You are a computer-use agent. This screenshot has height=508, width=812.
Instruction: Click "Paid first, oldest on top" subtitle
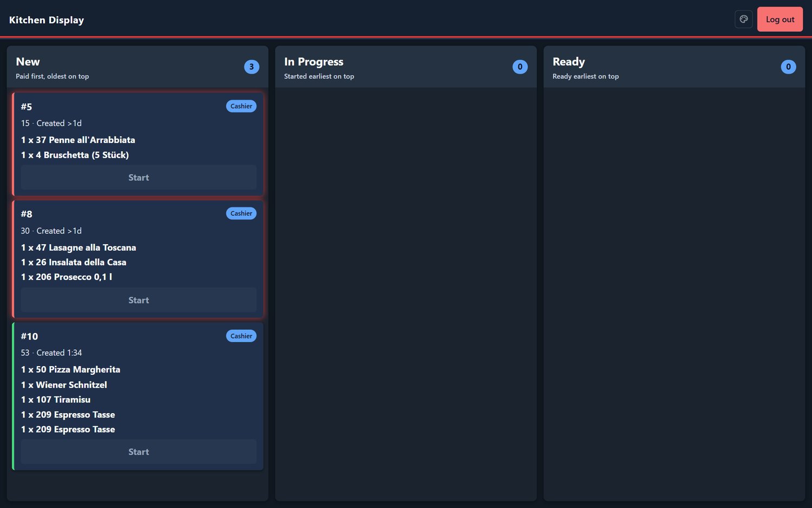pos(53,76)
